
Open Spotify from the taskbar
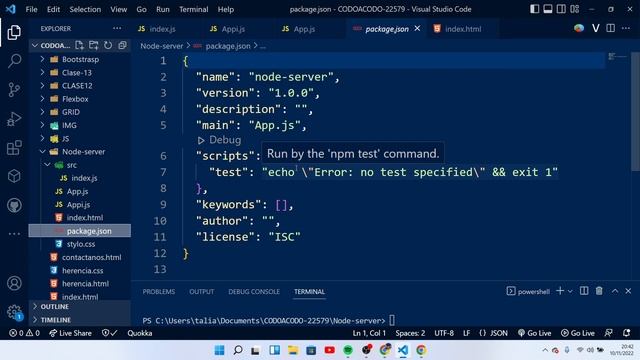click(x=348, y=350)
